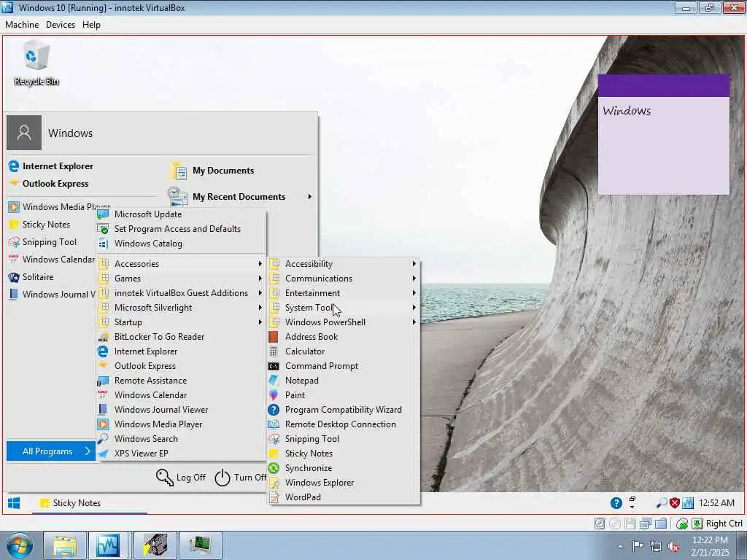
Task: Expand innotek VirtualBox Guest Additions folder
Action: [x=181, y=293]
